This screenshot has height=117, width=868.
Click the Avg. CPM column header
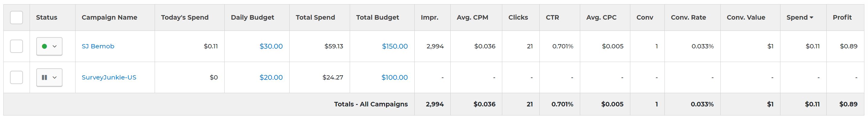(x=472, y=18)
